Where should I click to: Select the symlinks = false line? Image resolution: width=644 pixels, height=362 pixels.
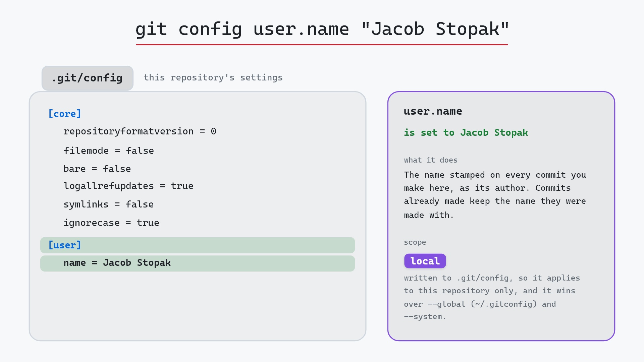pyautogui.click(x=109, y=204)
